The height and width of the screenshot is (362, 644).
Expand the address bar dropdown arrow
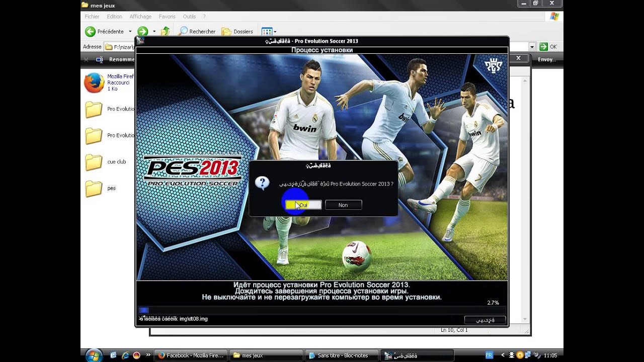tap(532, 47)
